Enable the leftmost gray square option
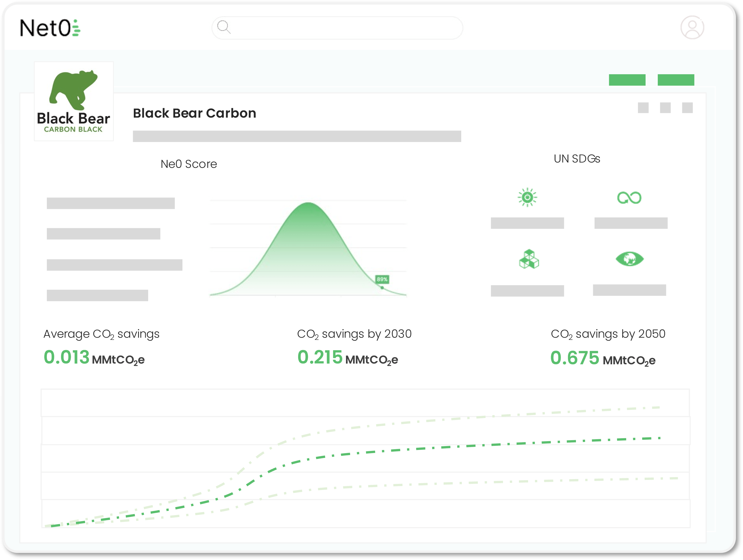743x560 pixels. [644, 107]
